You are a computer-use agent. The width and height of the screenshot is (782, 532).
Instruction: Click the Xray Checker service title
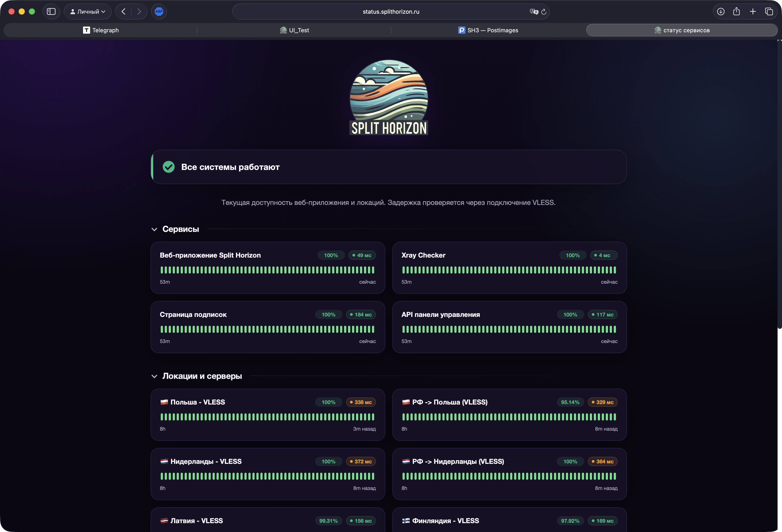pyautogui.click(x=423, y=255)
